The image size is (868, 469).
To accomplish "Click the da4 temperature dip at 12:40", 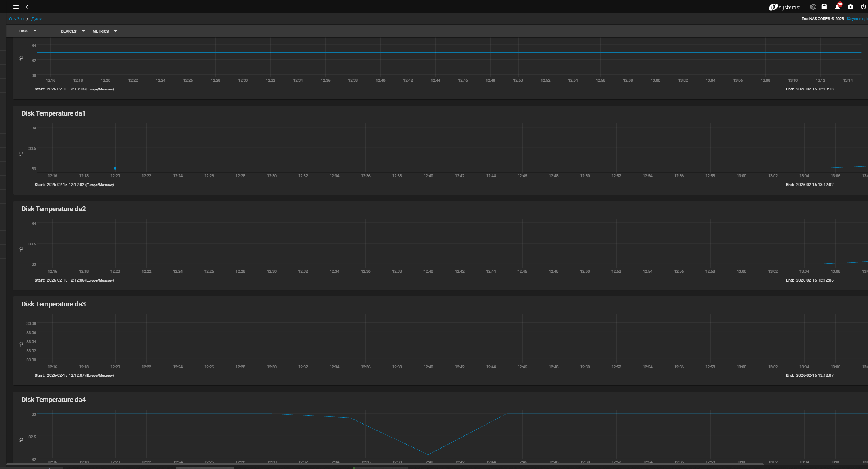I will pyautogui.click(x=428, y=454).
